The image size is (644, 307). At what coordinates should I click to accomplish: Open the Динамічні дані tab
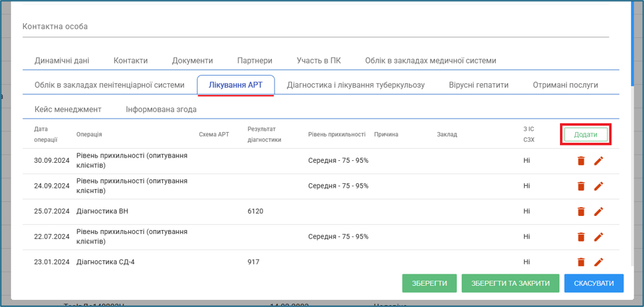pyautogui.click(x=62, y=61)
